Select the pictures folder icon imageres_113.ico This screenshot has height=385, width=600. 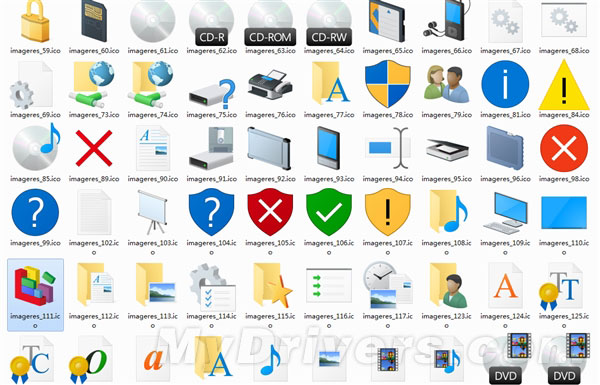[155, 284]
